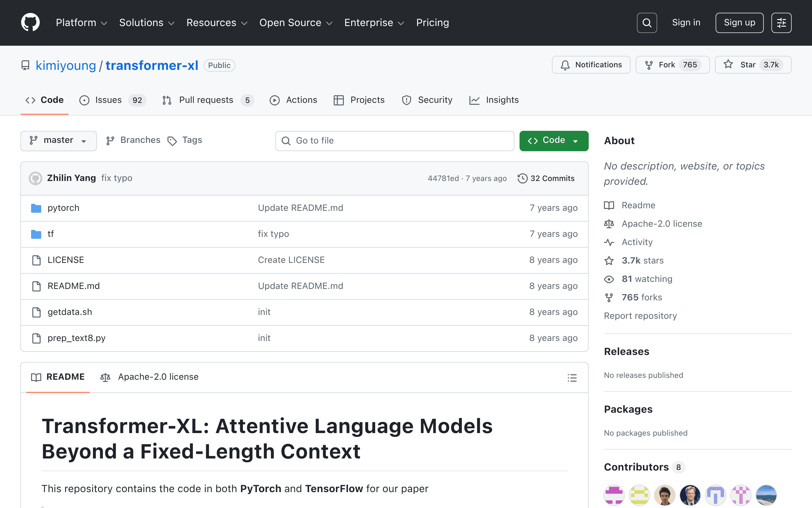Open the getdata.sh file
The height and width of the screenshot is (508, 812).
click(70, 312)
